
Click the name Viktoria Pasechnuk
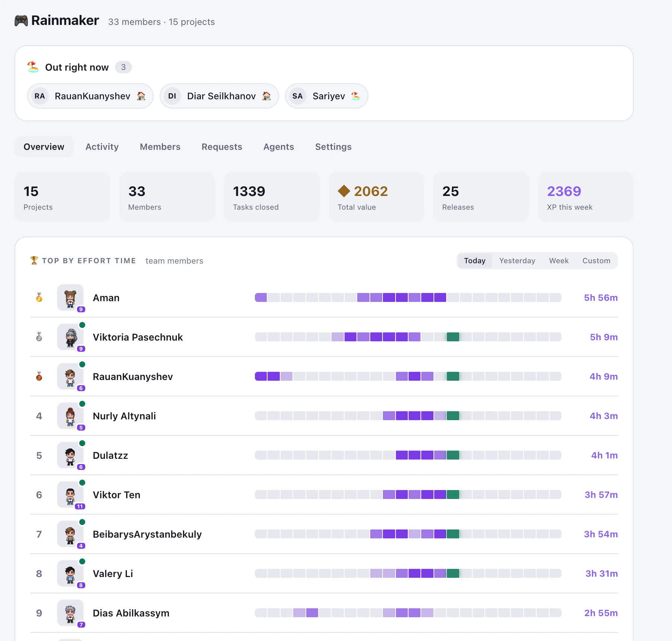pyautogui.click(x=138, y=337)
